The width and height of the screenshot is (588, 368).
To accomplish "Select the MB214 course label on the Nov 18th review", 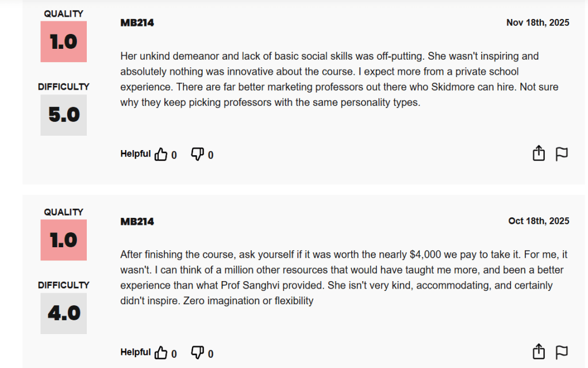I will (137, 23).
